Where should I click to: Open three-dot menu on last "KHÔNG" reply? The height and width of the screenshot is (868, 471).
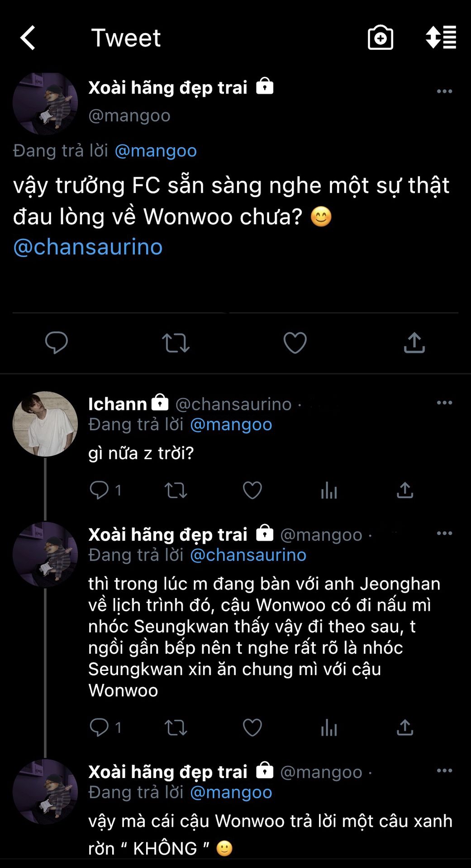pyautogui.click(x=444, y=771)
